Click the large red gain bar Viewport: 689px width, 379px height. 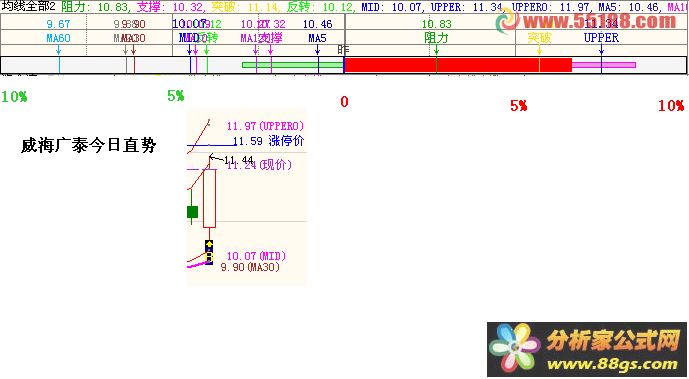pos(458,65)
